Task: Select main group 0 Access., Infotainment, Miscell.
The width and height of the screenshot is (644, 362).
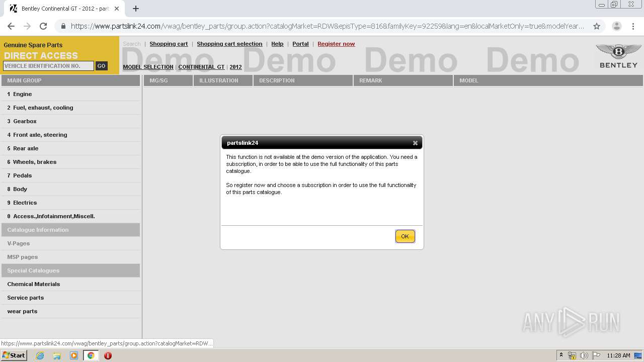Action: tap(70, 216)
